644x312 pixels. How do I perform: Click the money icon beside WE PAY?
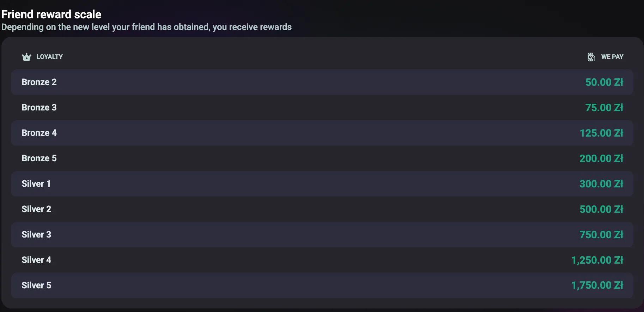(591, 57)
